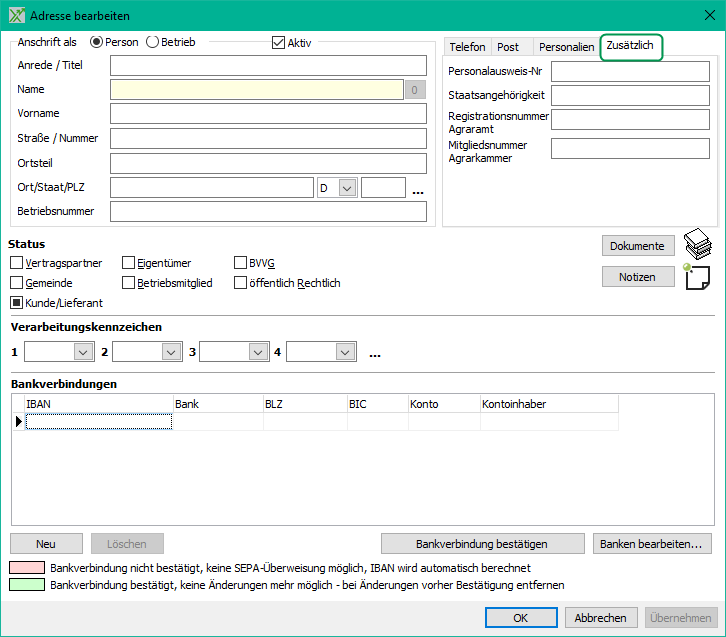Select the Betrieb radio button
The width and height of the screenshot is (726, 637).
click(153, 42)
